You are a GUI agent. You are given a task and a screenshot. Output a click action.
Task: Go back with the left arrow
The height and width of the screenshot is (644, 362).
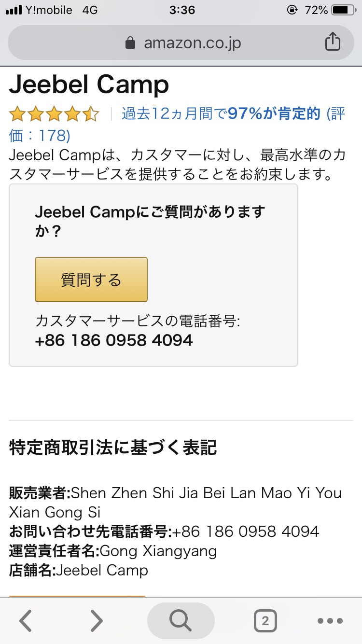[x=26, y=621]
